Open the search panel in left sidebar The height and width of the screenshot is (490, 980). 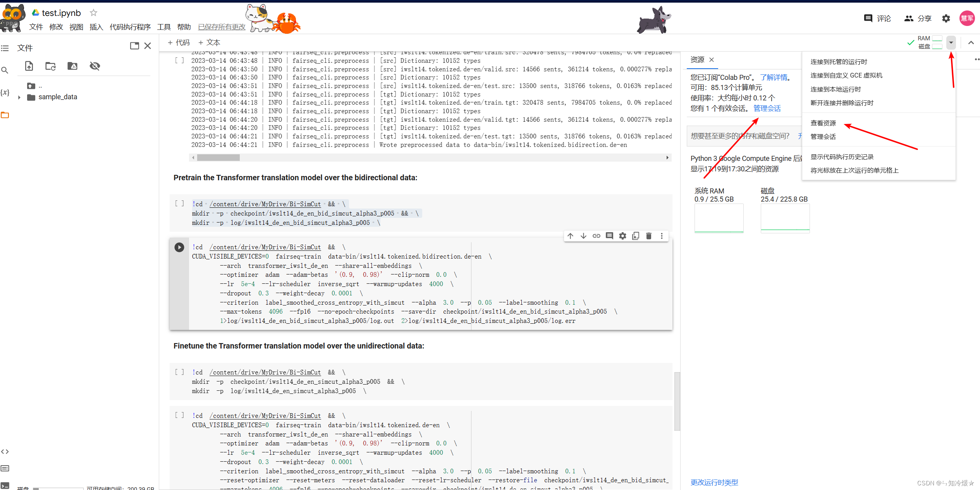5,70
